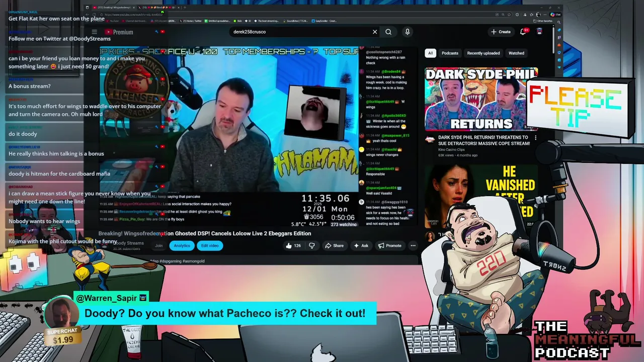The height and width of the screenshot is (362, 644).
Task: Open Dark Syde Phil Returns video title
Action: click(x=484, y=140)
